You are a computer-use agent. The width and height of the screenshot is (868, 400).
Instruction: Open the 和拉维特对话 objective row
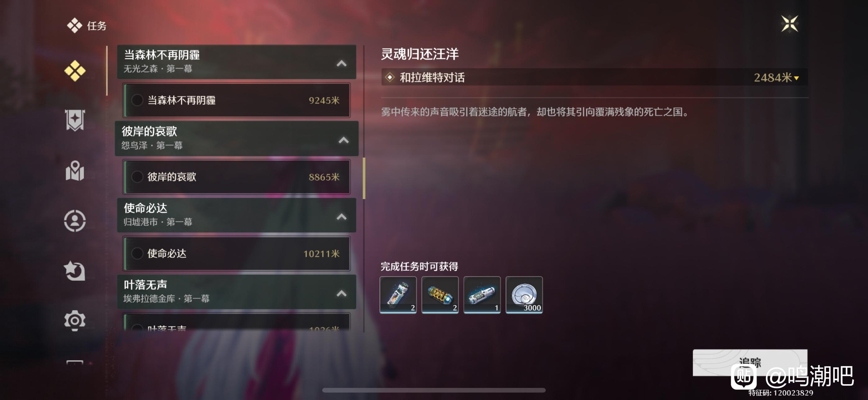click(x=594, y=78)
